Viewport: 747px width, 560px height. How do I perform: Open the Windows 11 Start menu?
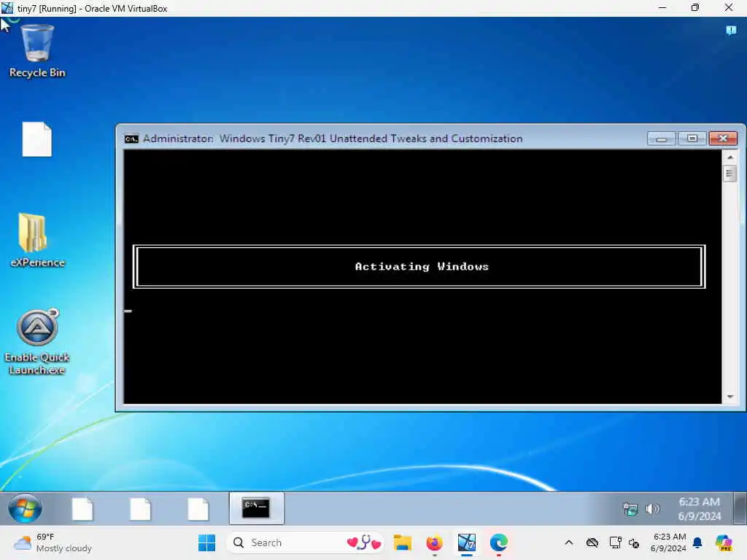[206, 542]
